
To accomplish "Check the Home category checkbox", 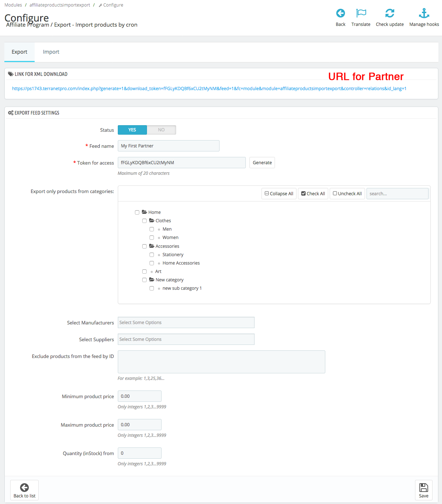I will 137,212.
